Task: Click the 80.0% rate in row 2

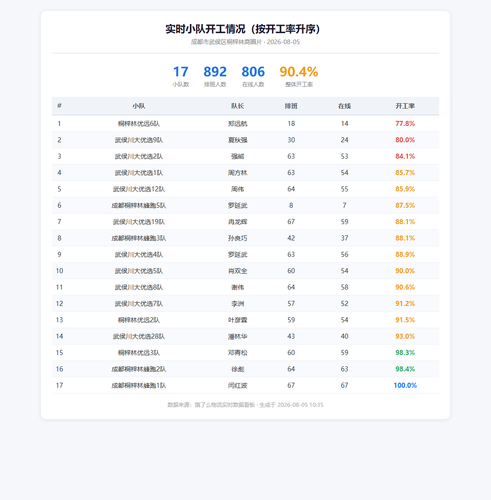Action: [405, 140]
